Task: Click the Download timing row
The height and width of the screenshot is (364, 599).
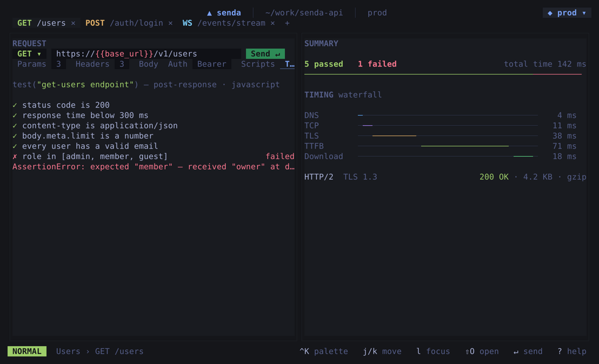Action: point(440,157)
